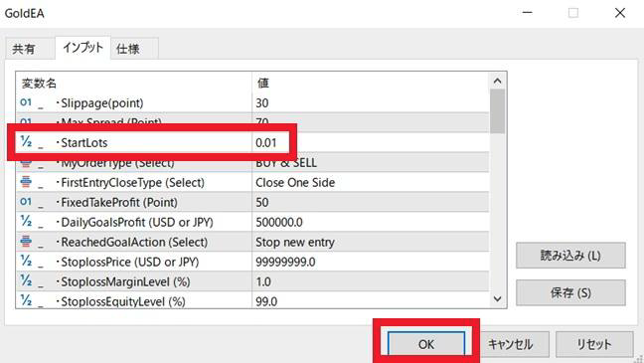Image resolution: width=644 pixels, height=363 pixels.
Task: Click the vertical scrollbar thumb
Action: coord(497,111)
